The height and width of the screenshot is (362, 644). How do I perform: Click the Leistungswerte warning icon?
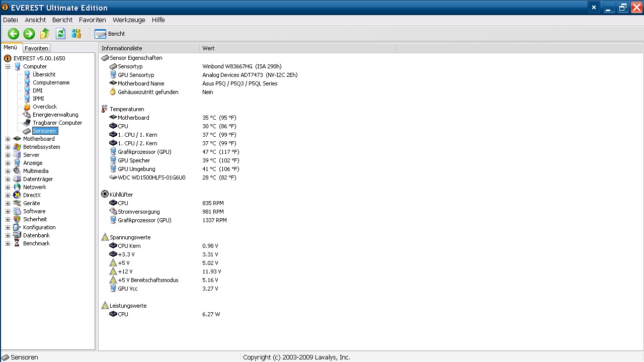pos(105,305)
